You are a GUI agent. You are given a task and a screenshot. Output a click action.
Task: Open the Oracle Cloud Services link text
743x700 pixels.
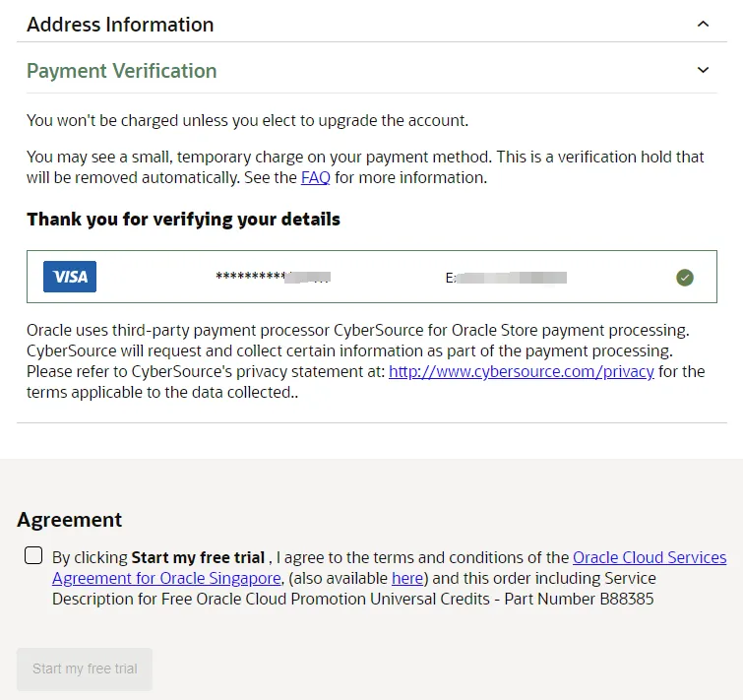pos(650,558)
